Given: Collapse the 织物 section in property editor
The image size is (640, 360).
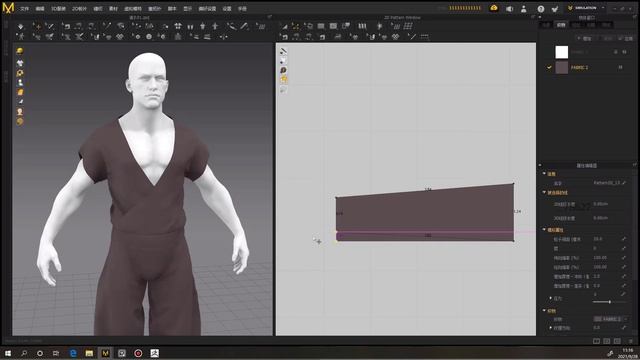Looking at the screenshot, I should point(544,311).
